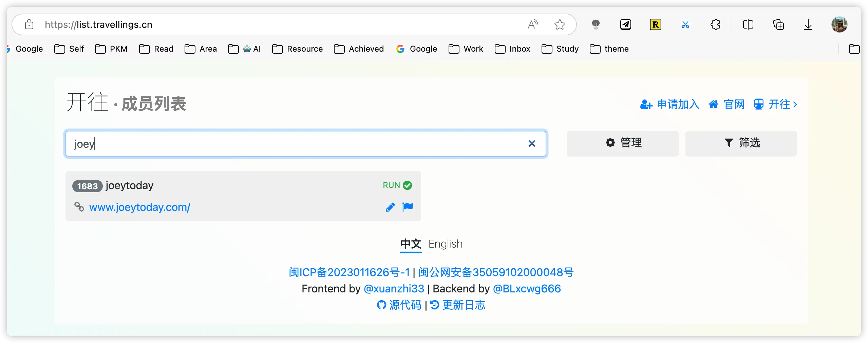868x343 pixels.
Task: Clear the search box with the X button
Action: pos(532,144)
